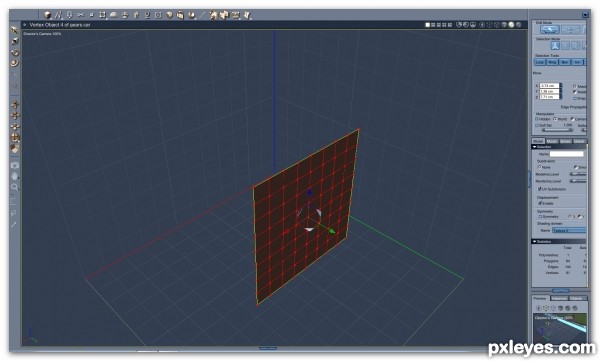600x361 pixels.
Task: Collapse the Selection section header
Action: [x=559, y=147]
